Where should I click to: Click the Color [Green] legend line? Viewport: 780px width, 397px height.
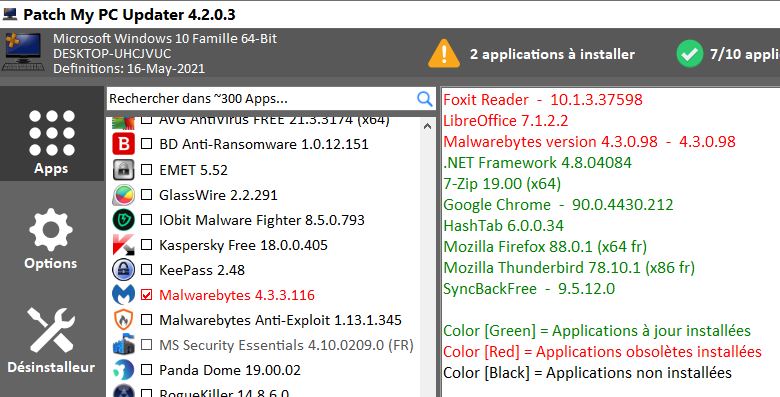pos(597,331)
